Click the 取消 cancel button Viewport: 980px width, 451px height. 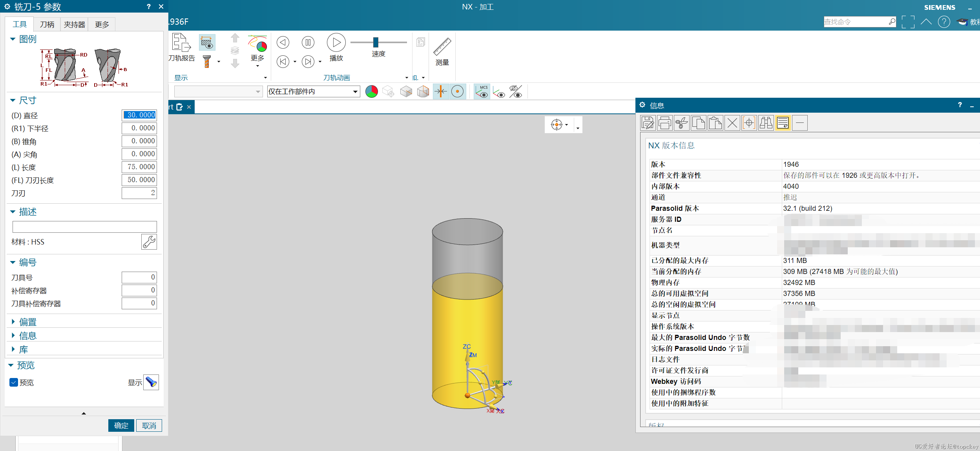pos(149,425)
